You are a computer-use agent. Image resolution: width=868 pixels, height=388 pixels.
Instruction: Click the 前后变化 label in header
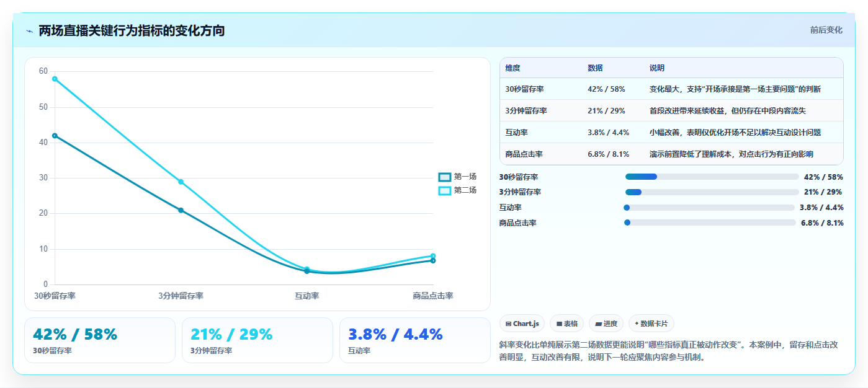click(x=826, y=30)
